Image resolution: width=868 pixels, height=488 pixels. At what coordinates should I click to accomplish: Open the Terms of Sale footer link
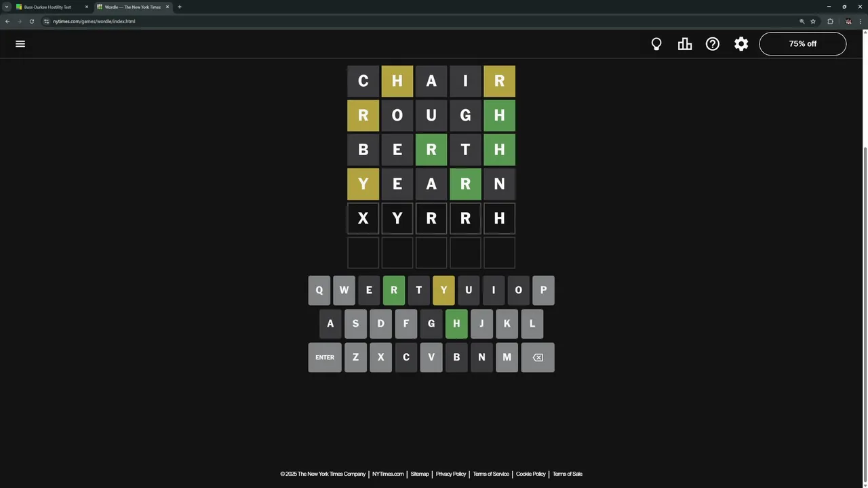568,474
